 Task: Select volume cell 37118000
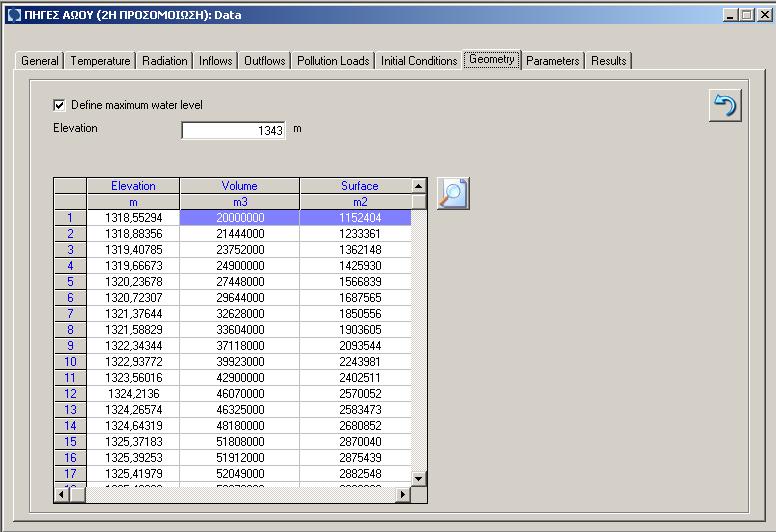click(240, 346)
